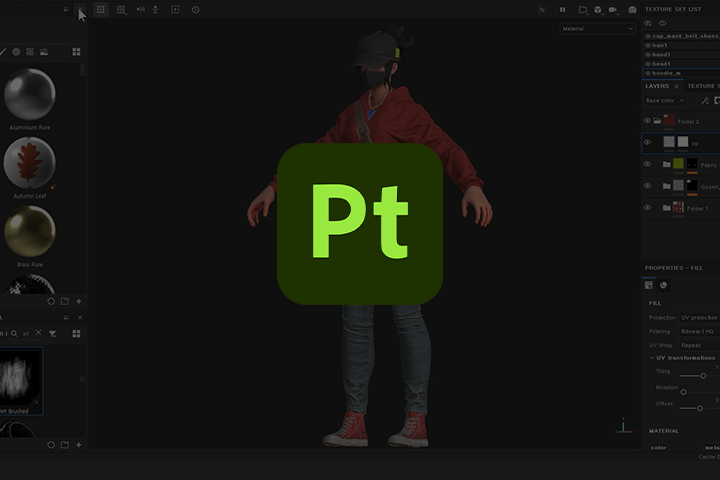Switch to the Texture Set Settings tab
This screenshot has width=720, height=480.
(x=703, y=86)
